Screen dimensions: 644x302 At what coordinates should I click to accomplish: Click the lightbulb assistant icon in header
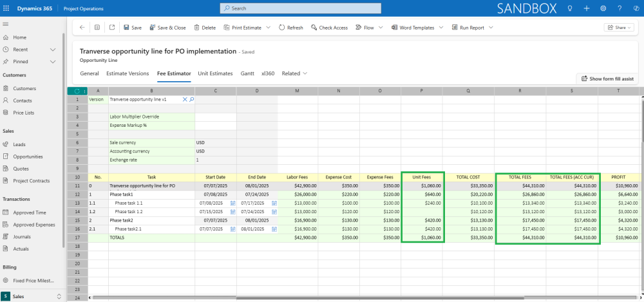570,8
